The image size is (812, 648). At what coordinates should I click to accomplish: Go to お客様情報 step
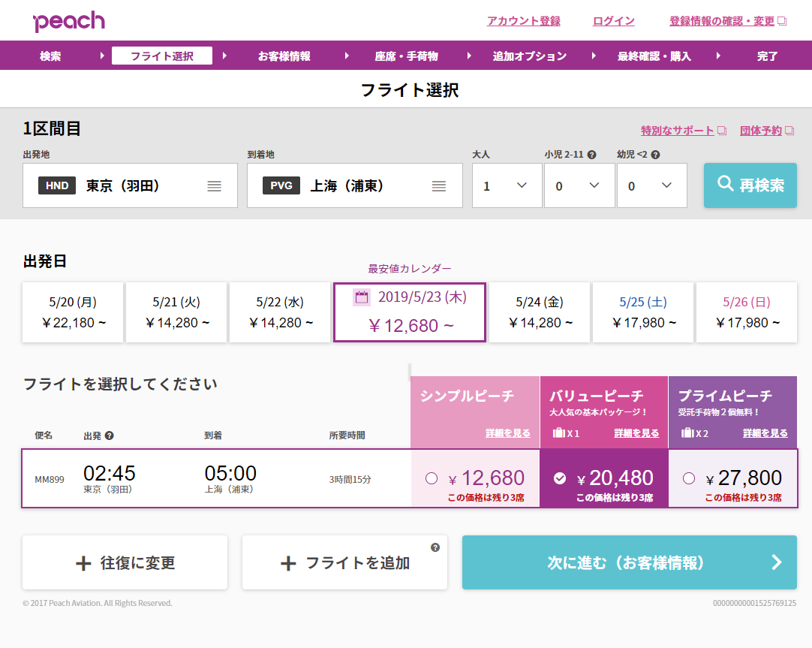coord(284,56)
